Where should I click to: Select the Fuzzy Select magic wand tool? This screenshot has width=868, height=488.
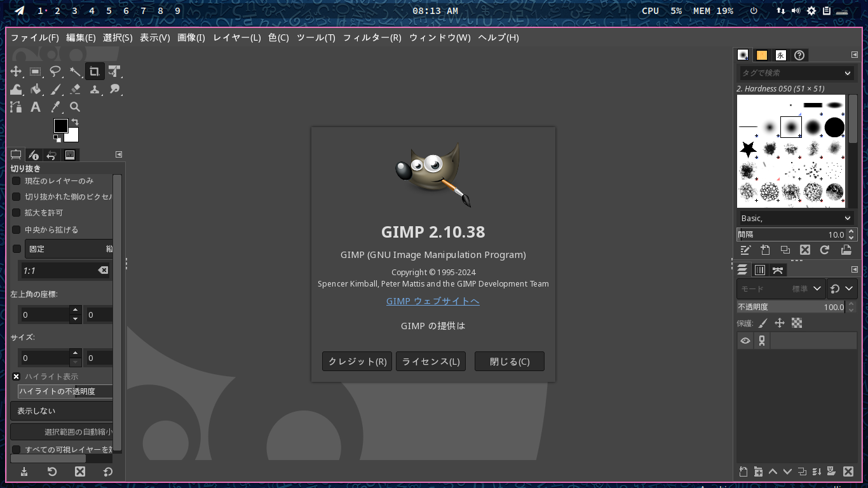tap(76, 72)
